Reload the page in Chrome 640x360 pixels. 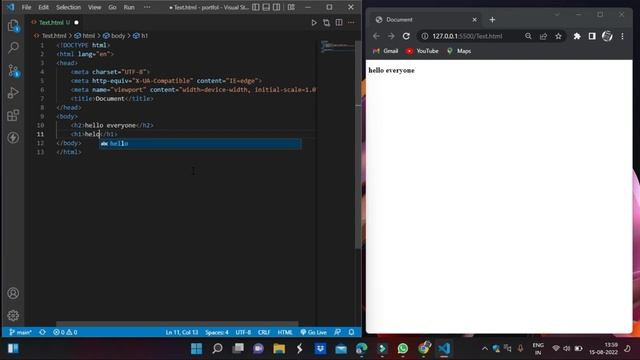coord(406,36)
